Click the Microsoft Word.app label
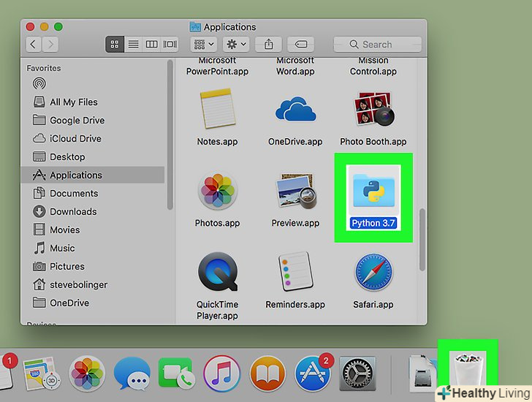The height and width of the screenshot is (402, 532). pyautogui.click(x=295, y=67)
